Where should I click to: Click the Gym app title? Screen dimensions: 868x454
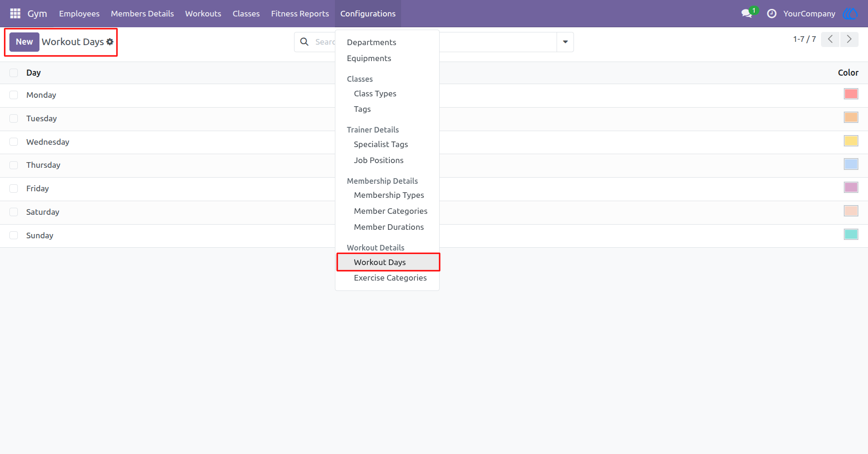click(37, 14)
